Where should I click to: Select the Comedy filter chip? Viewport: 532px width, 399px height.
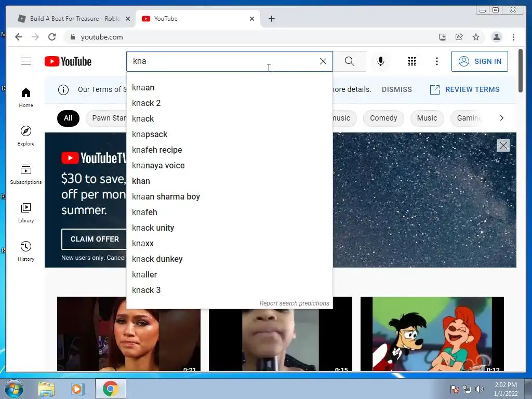pyautogui.click(x=383, y=118)
